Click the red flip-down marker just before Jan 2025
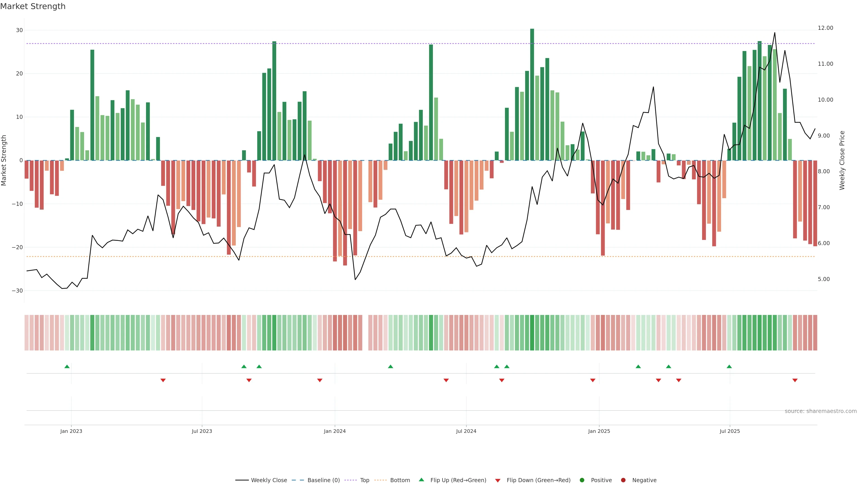The image size is (868, 488). click(x=593, y=380)
